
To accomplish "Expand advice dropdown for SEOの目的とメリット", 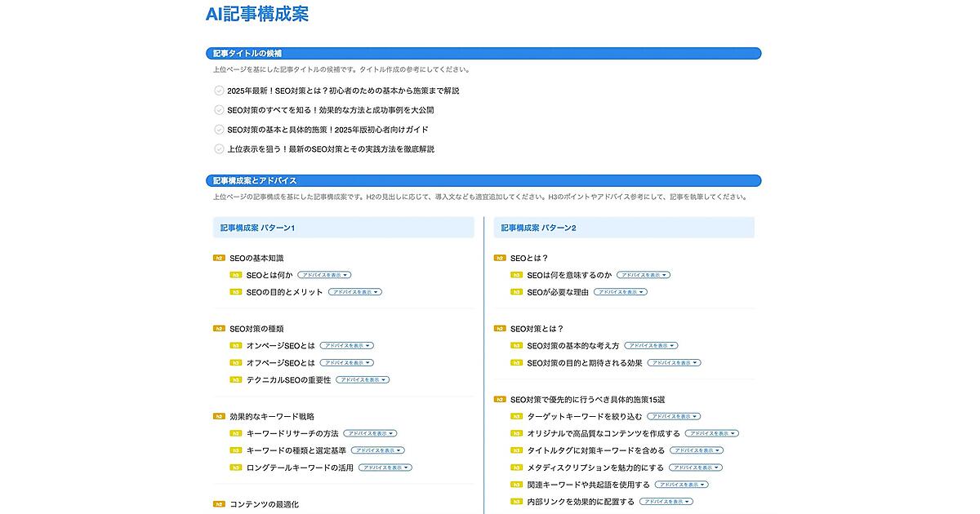I will tap(355, 292).
